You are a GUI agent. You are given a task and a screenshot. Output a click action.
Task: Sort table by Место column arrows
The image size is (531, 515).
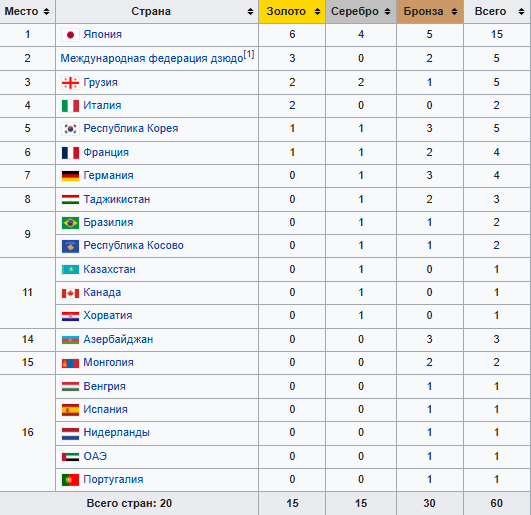[46, 12]
